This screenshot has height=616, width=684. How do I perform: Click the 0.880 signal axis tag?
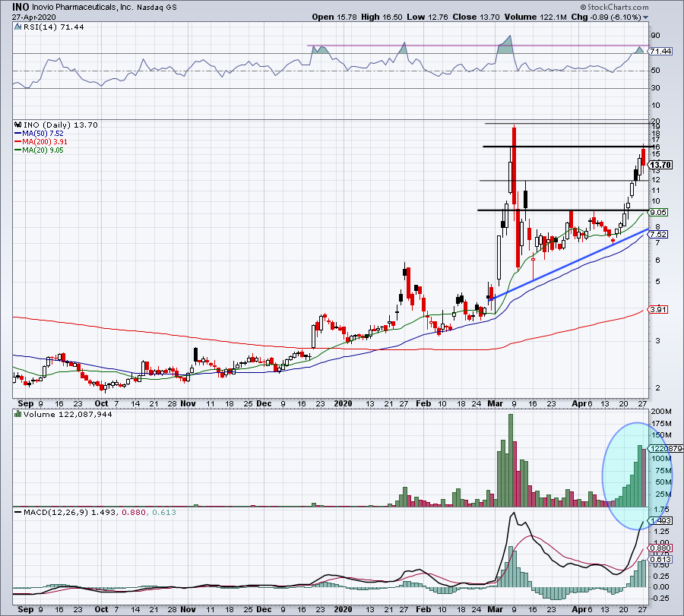(660, 548)
